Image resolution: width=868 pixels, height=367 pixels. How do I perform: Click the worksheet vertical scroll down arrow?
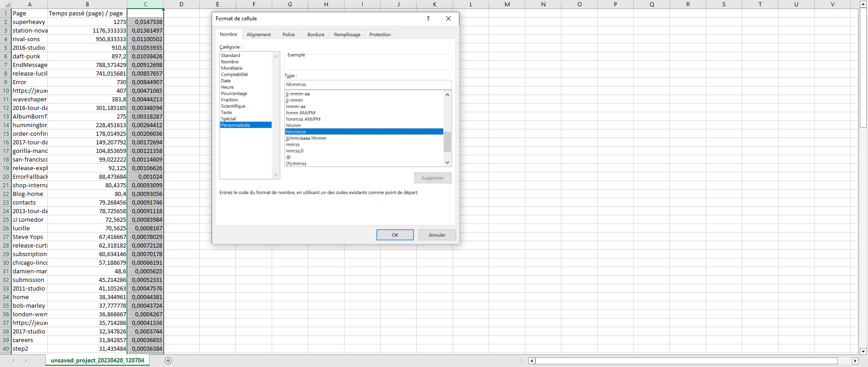(863, 351)
